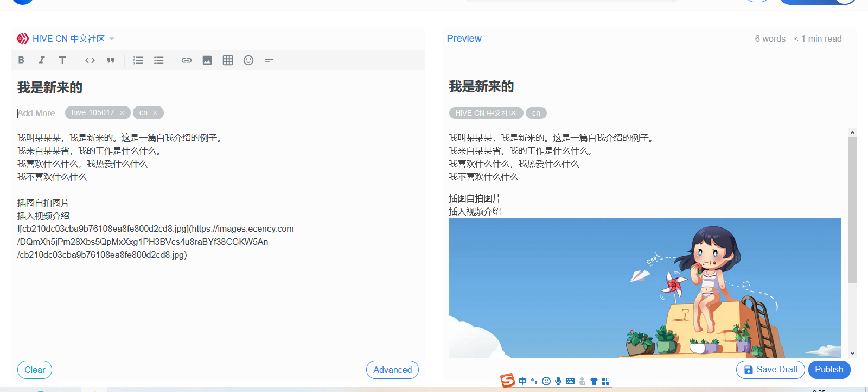Click preview scrollbar up arrow
Image resolution: width=868 pixels, height=392 pixels.
pyautogui.click(x=852, y=132)
